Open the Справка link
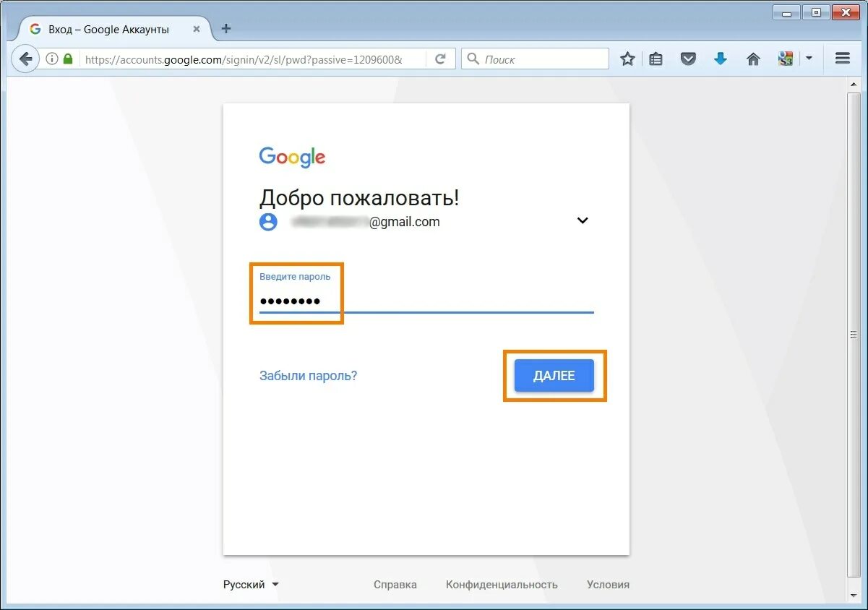 click(395, 585)
